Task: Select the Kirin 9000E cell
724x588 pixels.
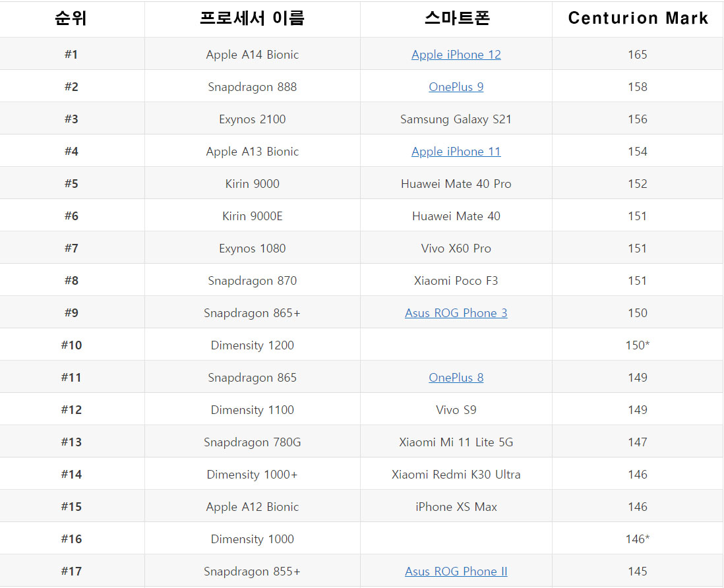Action: [252, 216]
